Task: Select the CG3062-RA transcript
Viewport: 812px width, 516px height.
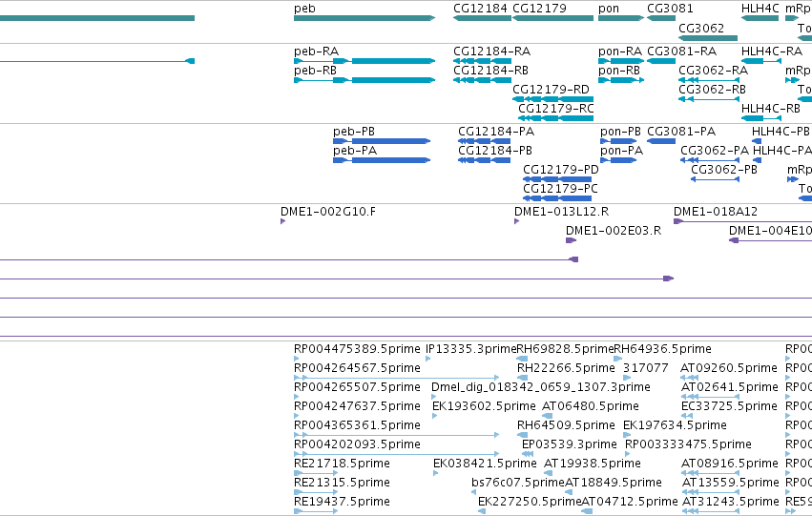Action: [713, 71]
